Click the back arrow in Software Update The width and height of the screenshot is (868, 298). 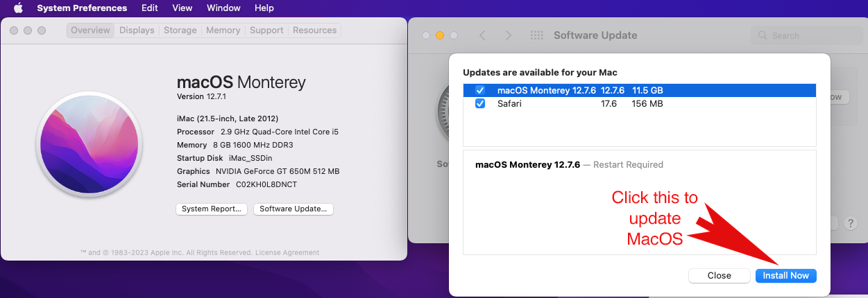(x=482, y=35)
